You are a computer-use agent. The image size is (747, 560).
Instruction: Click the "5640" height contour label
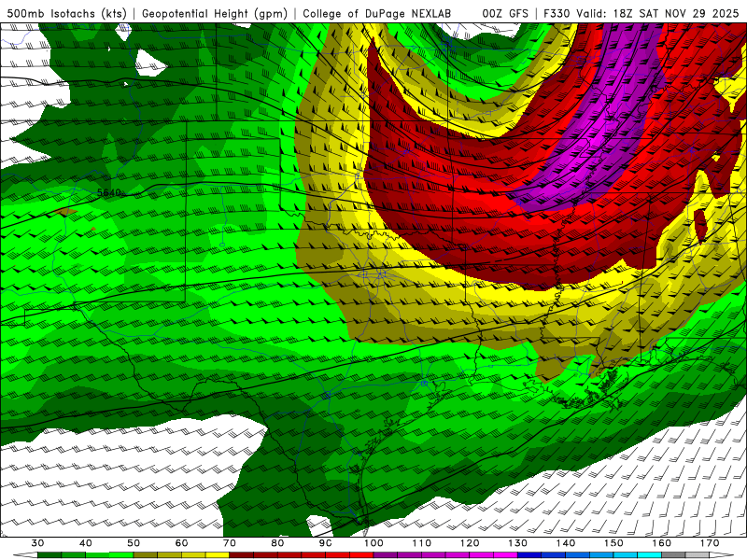108,192
